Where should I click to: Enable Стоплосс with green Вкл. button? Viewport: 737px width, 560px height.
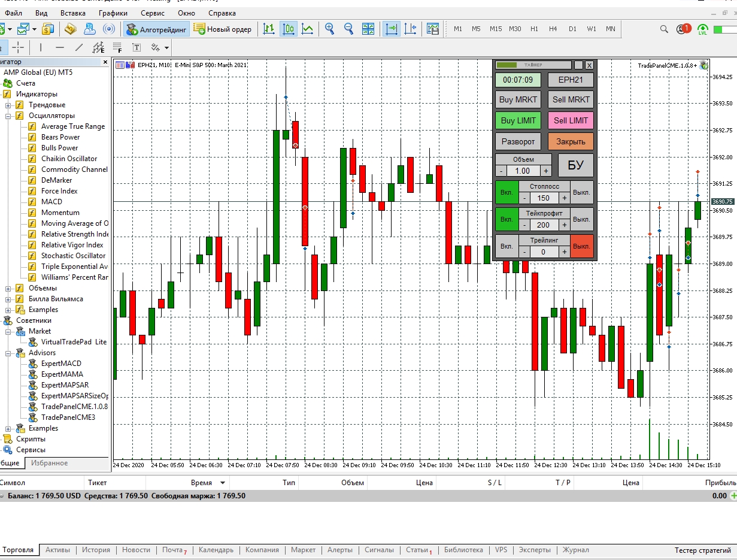click(x=507, y=192)
